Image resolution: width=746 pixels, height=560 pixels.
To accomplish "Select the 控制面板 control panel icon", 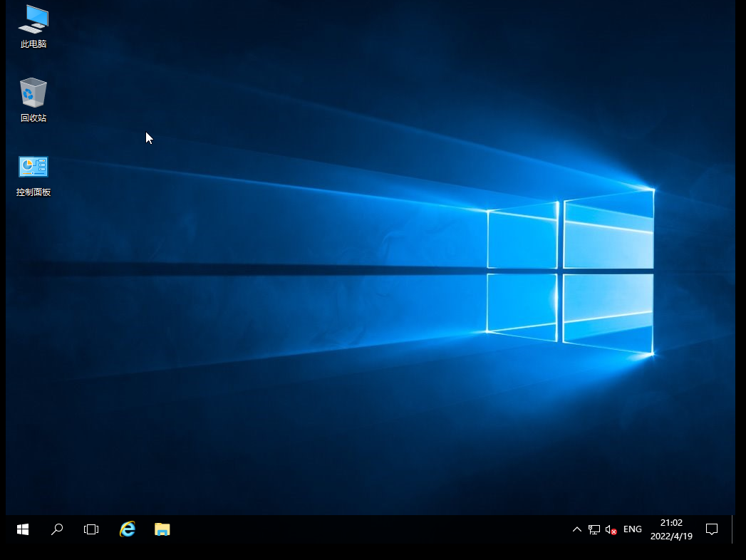I will [33, 175].
